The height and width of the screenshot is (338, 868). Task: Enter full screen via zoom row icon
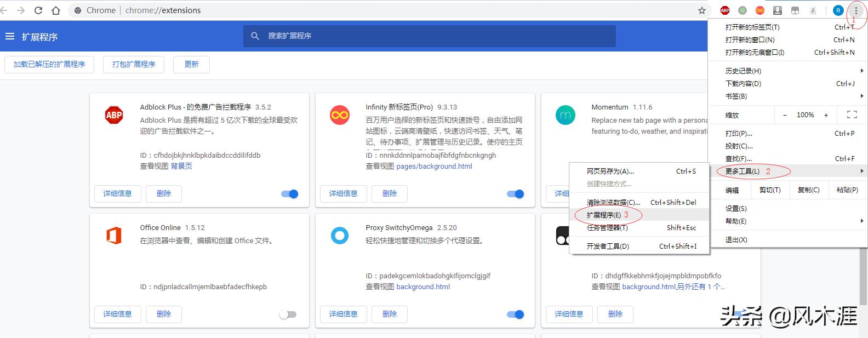[852, 115]
